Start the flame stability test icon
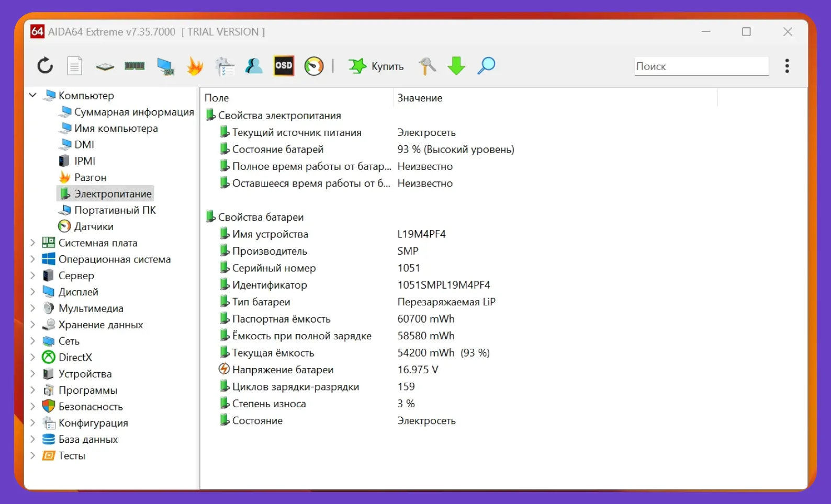The width and height of the screenshot is (831, 504). [195, 66]
